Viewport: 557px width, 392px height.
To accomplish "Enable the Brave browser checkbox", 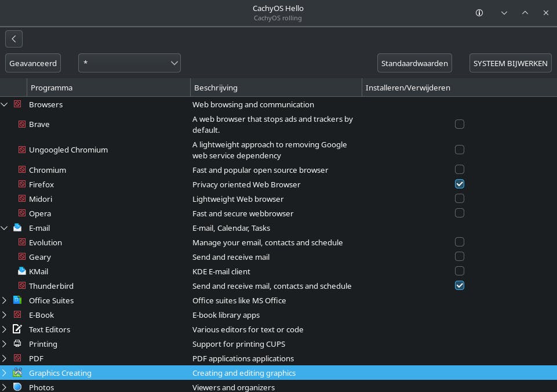I will tap(460, 124).
